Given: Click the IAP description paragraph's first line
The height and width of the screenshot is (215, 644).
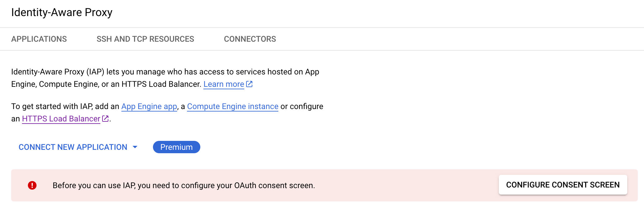Looking at the screenshot, I should coord(165,72).
